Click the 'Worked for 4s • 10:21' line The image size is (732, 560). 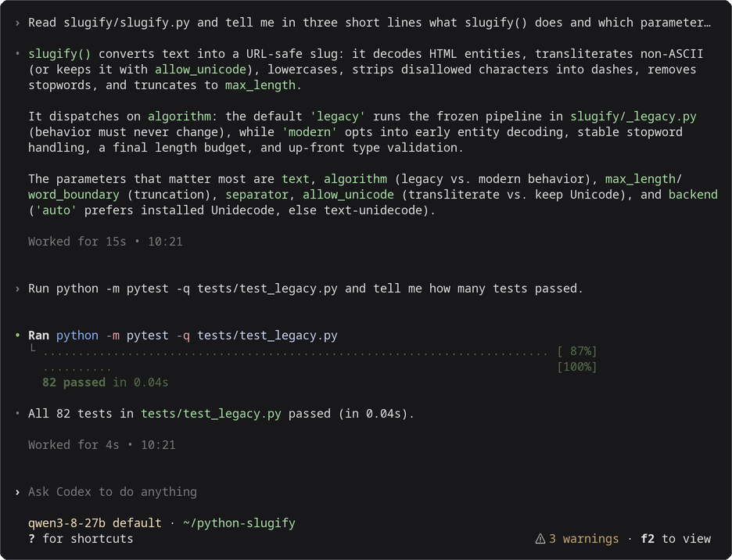[x=102, y=445]
